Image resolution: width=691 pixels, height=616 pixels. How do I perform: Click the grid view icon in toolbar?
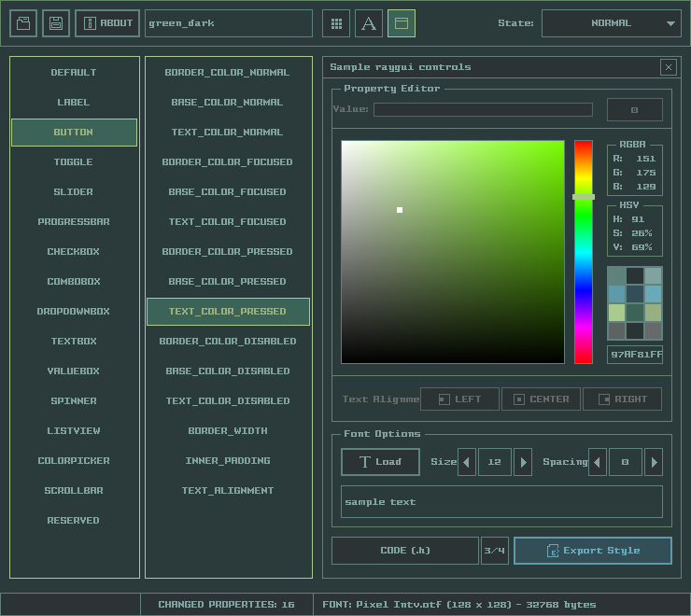click(x=336, y=23)
